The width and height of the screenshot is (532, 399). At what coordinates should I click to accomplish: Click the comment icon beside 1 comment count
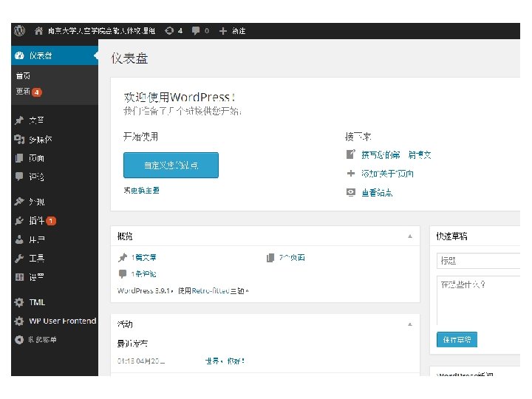coord(123,273)
